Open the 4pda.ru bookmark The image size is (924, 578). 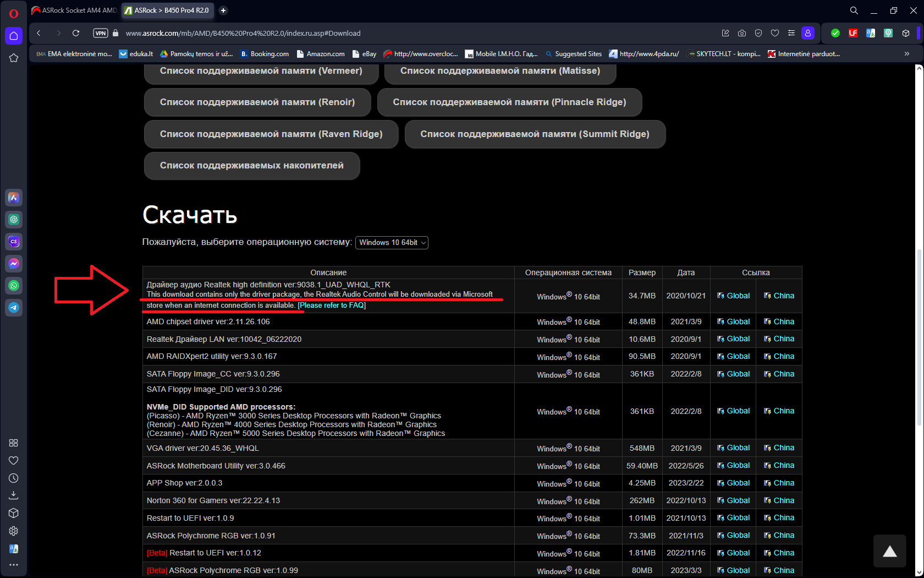(x=644, y=54)
